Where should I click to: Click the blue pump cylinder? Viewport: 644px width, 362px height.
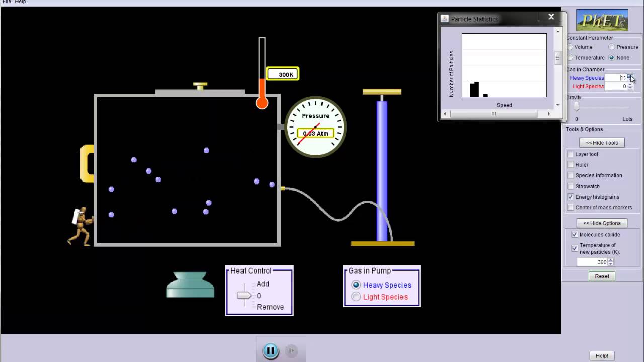pos(382,171)
